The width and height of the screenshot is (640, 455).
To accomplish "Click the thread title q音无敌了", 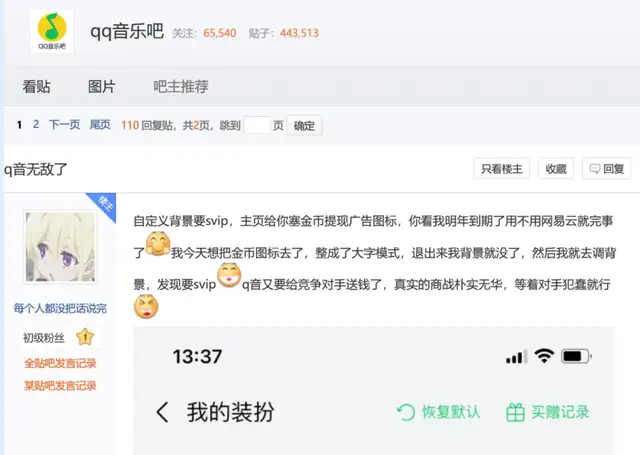I will click(x=36, y=169).
